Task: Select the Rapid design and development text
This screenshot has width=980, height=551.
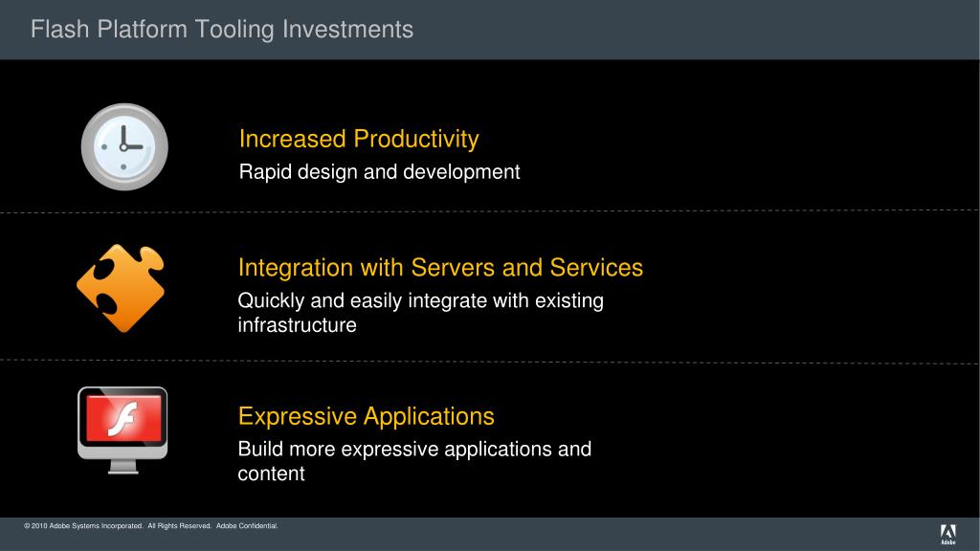Action: coord(379,172)
